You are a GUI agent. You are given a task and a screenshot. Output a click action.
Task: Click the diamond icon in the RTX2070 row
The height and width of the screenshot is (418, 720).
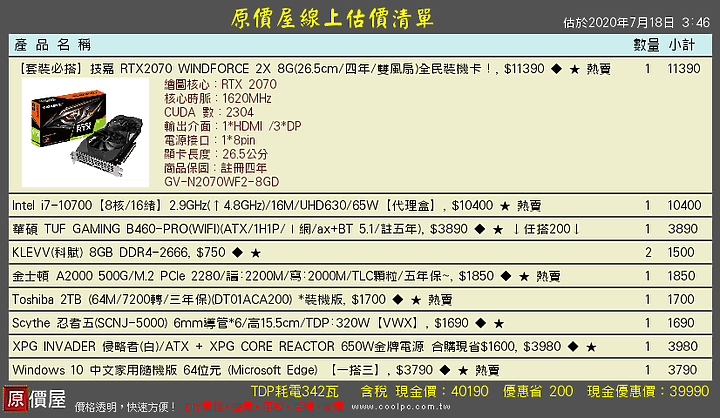(x=557, y=69)
